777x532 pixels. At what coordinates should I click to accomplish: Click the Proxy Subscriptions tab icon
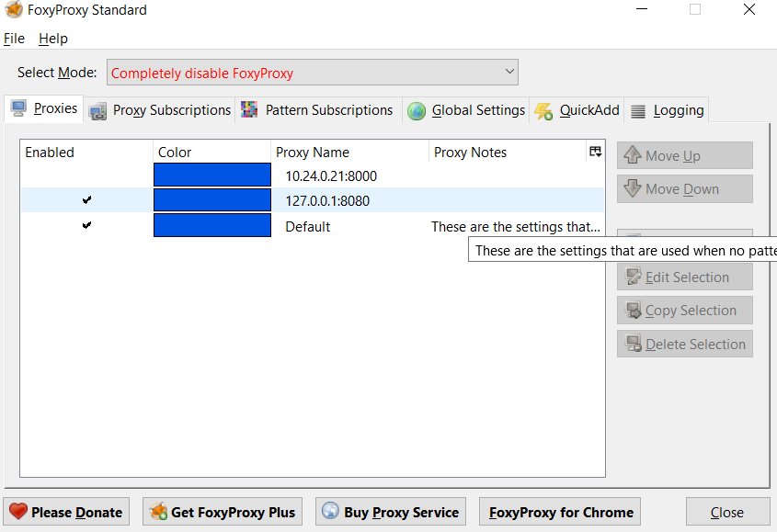(x=98, y=111)
